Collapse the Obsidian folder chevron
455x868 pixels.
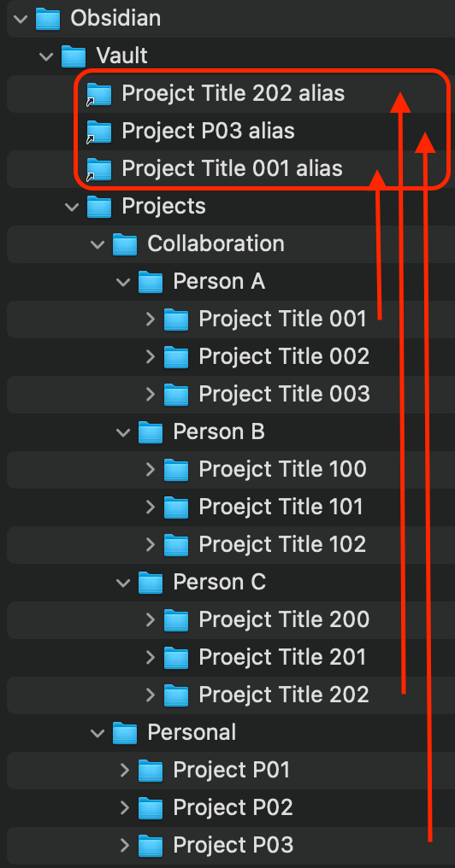click(x=21, y=19)
